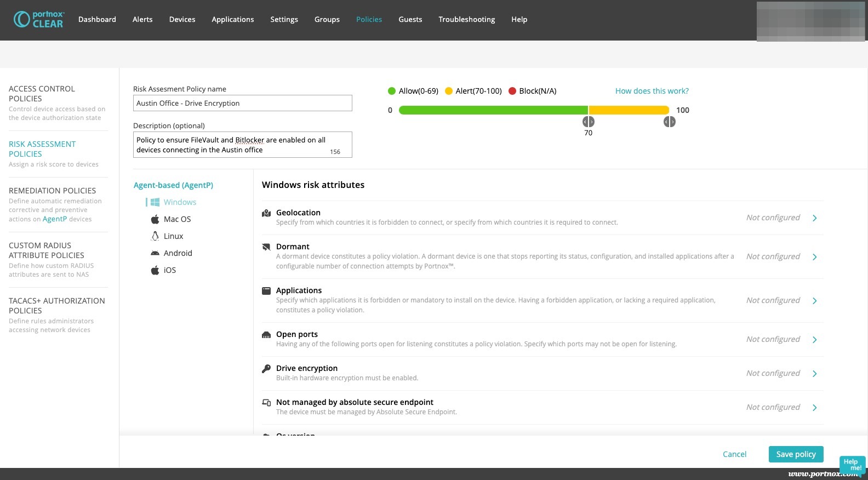The height and width of the screenshot is (480, 868).
Task: Click the slider handle at value 70
Action: (589, 122)
